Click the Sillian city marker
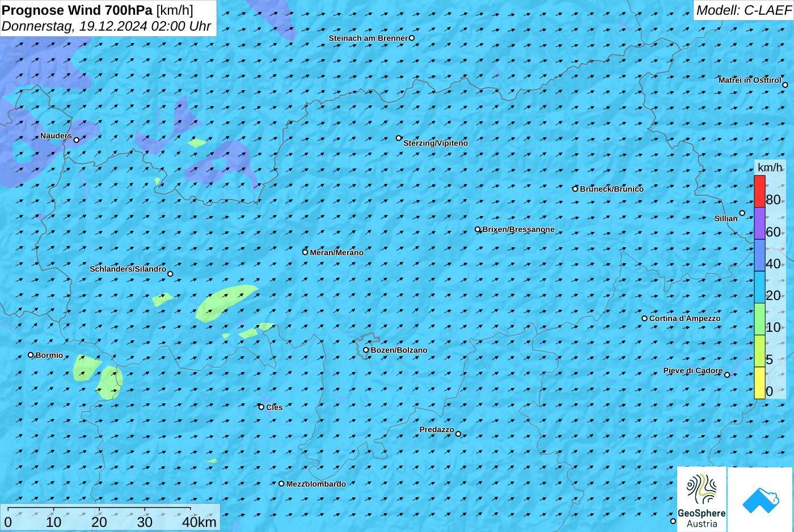 click(742, 213)
